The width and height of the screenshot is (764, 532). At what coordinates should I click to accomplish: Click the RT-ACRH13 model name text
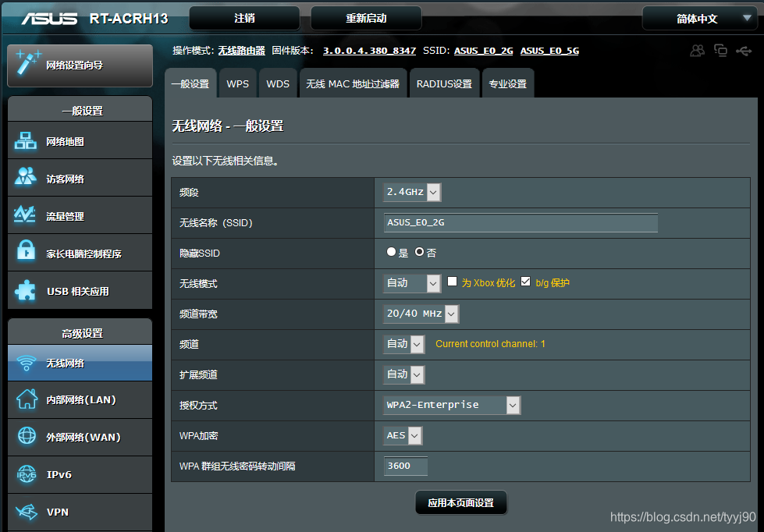[x=129, y=19]
